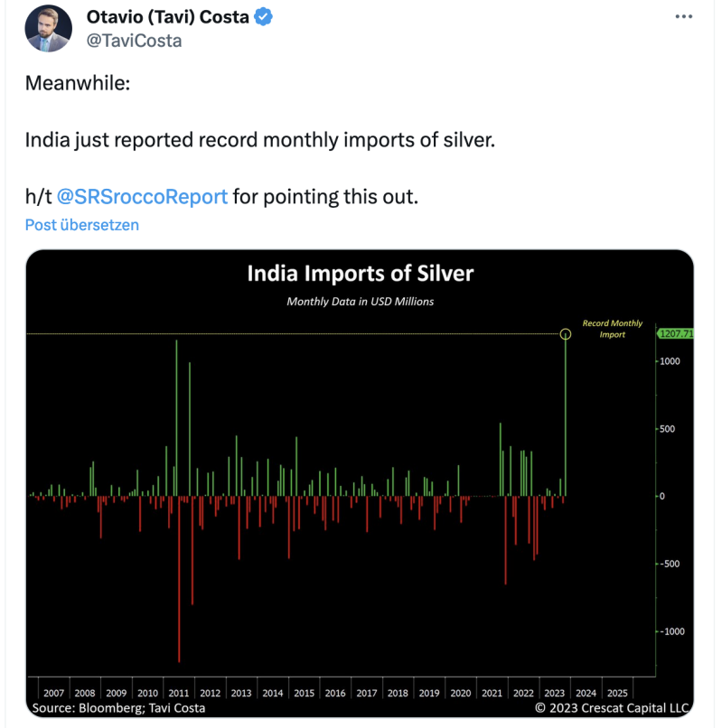Click the -1000 y-axis tick label

coord(667,631)
